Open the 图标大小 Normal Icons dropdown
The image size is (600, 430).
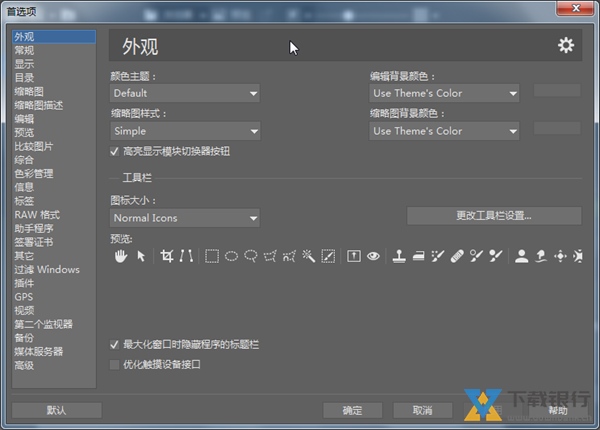coord(185,218)
